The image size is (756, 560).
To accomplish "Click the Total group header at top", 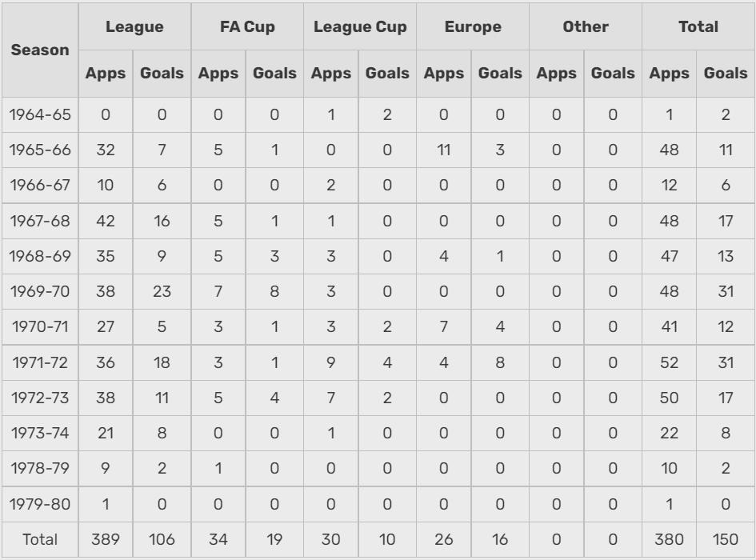I will tap(698, 26).
